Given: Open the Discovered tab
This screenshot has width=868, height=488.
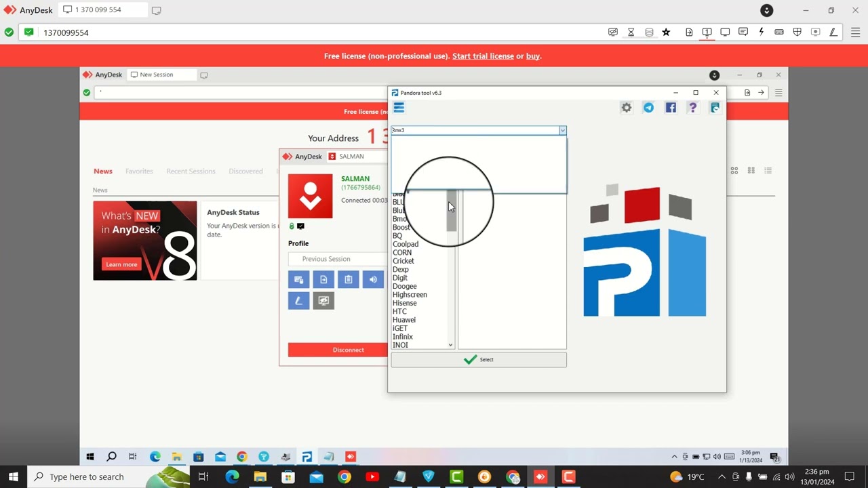Looking at the screenshot, I should pos(245,171).
